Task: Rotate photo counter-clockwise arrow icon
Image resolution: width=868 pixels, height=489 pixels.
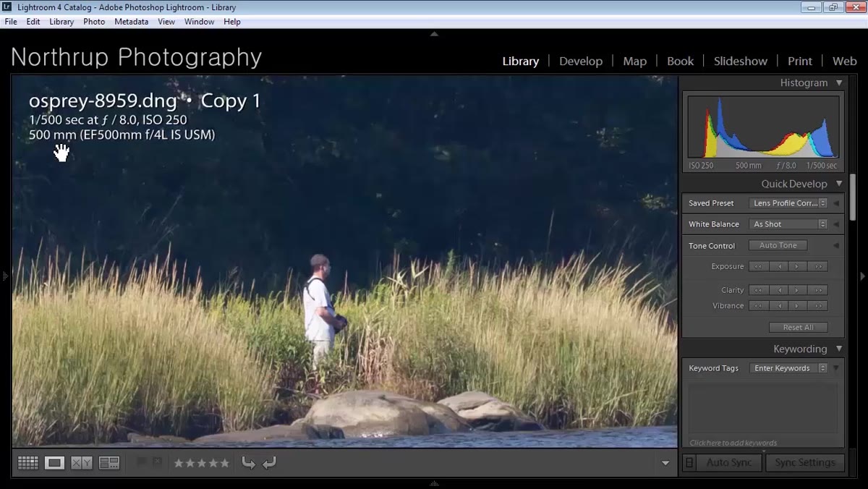Action: coord(249,463)
